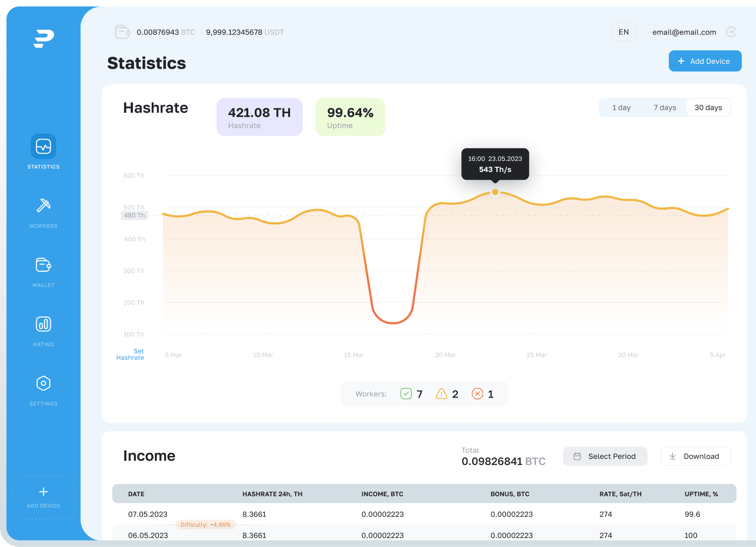756x547 pixels.
Task: Click the orange warning workers triangle icon
Action: pyautogui.click(x=441, y=394)
